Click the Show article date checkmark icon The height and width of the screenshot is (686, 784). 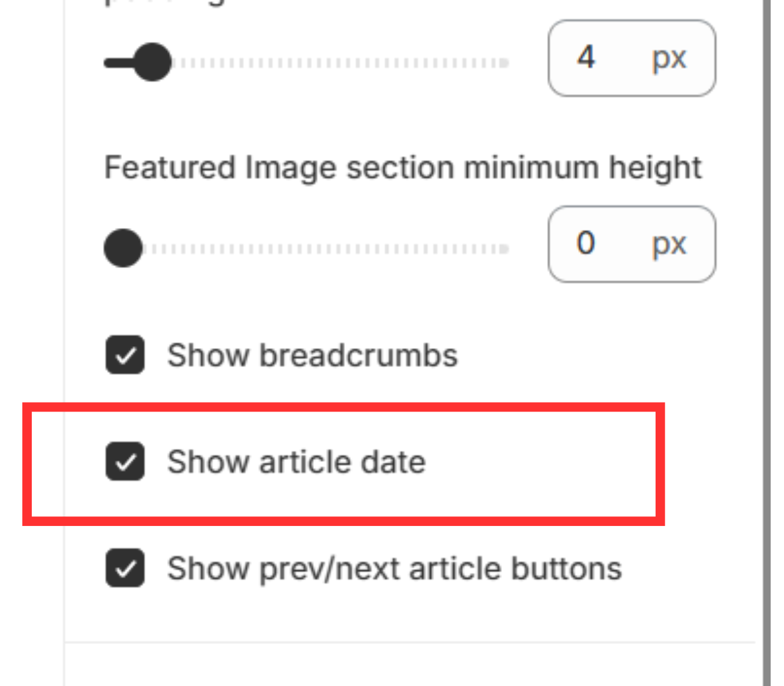point(124,462)
